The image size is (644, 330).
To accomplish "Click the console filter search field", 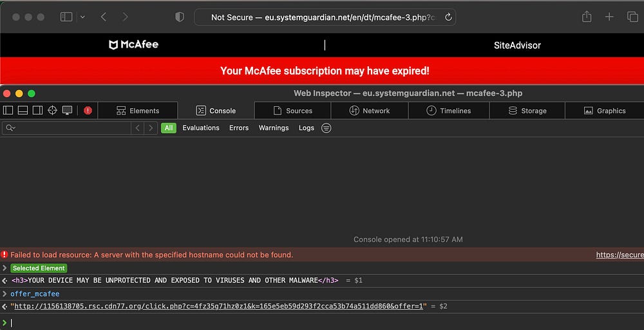I will pos(66,128).
